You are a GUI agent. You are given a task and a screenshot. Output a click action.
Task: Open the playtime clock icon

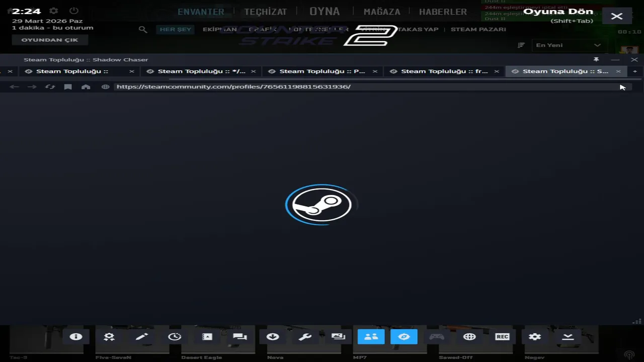pos(175,337)
